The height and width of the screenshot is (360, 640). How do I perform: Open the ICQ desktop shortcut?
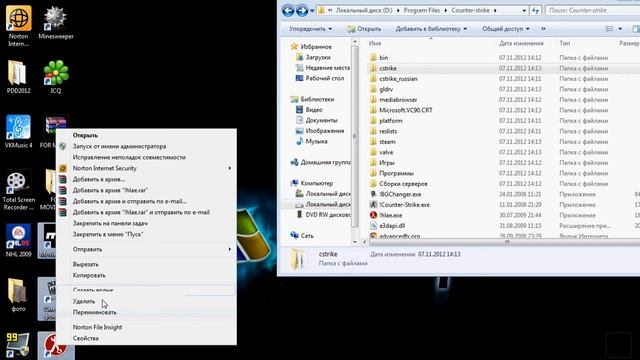[56, 77]
